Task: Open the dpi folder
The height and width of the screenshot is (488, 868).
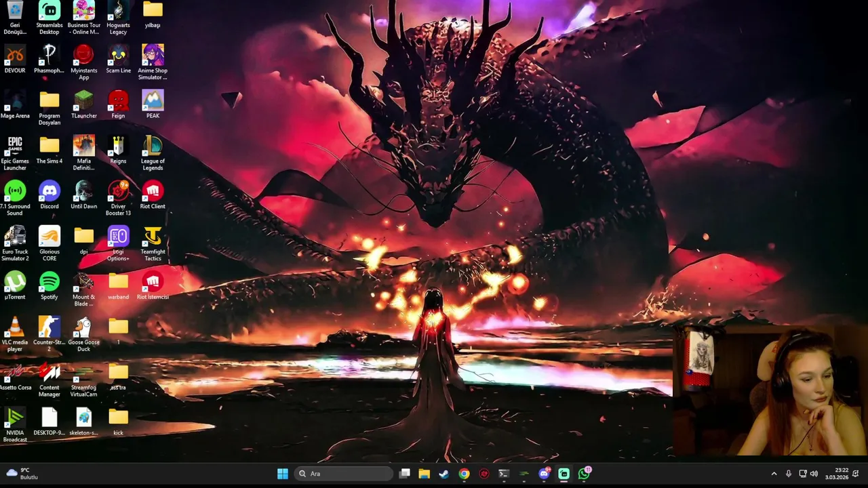Action: (x=84, y=241)
